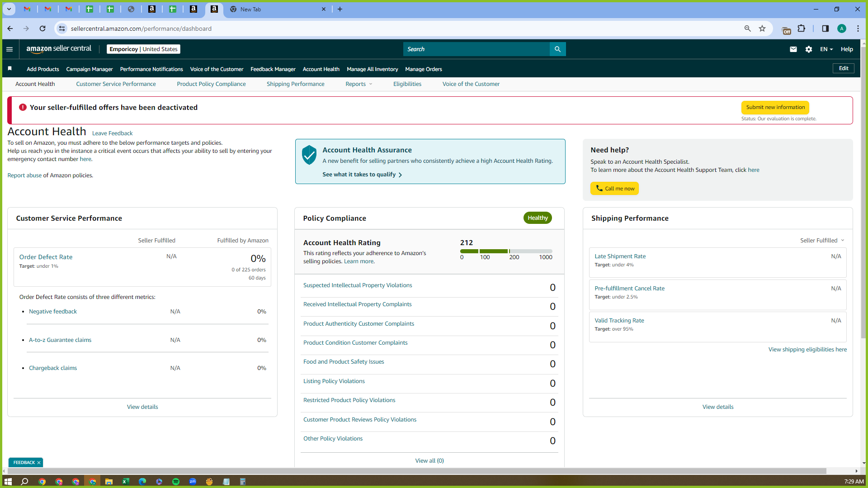Open the Seller Fulfilled dropdown in Shipping Performance
The image size is (868, 488).
pos(822,241)
